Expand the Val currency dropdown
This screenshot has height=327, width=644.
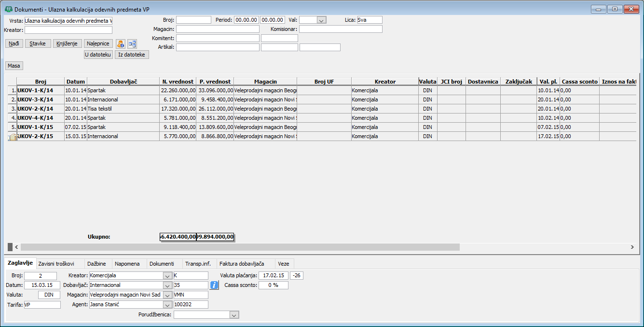(321, 20)
